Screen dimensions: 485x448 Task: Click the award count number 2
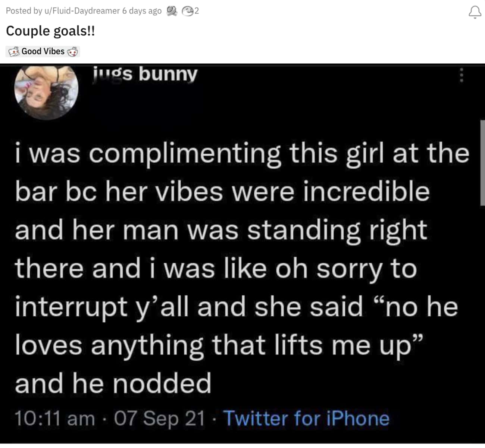click(197, 11)
